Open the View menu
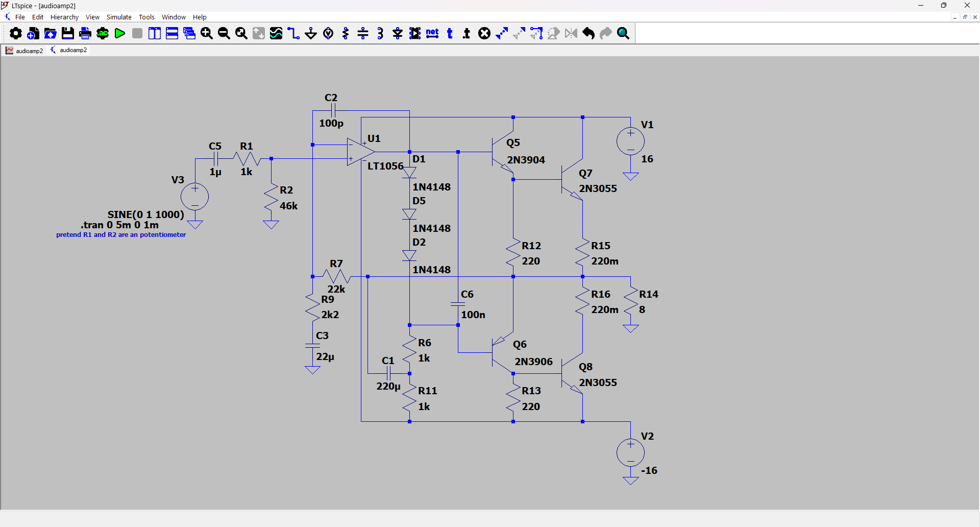 point(92,17)
